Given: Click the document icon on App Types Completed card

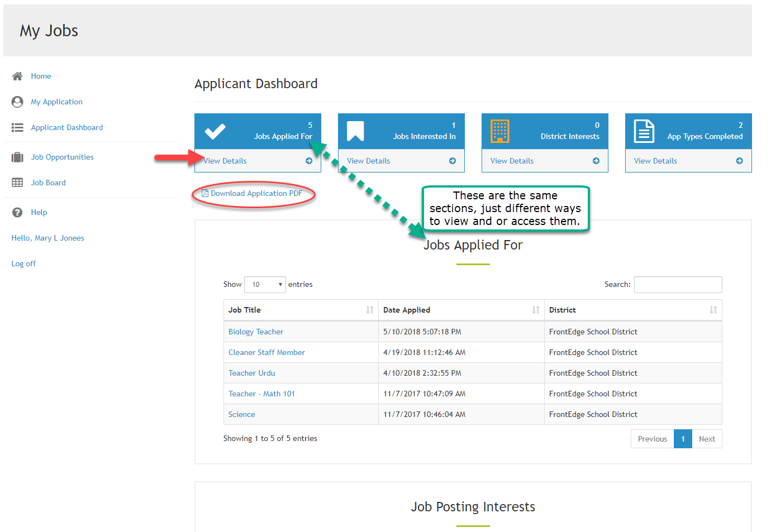Looking at the screenshot, I should point(645,131).
